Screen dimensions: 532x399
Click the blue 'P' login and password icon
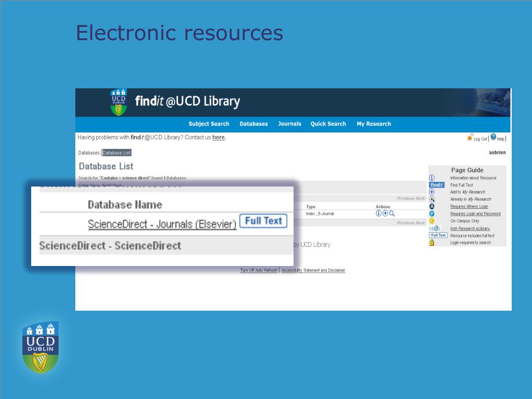click(x=432, y=214)
